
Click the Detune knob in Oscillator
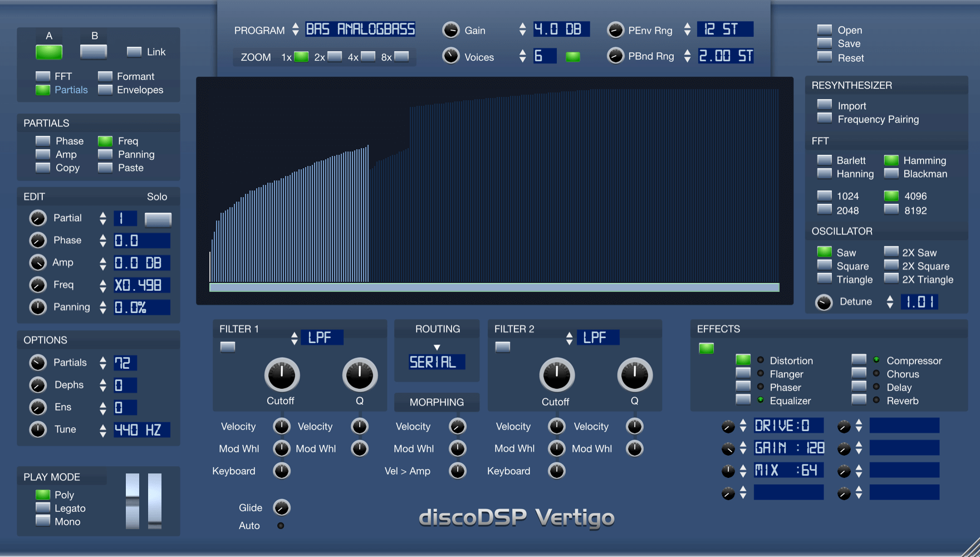click(824, 302)
